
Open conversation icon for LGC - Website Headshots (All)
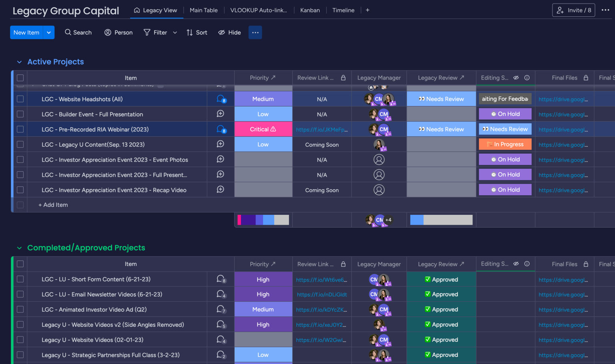click(221, 99)
